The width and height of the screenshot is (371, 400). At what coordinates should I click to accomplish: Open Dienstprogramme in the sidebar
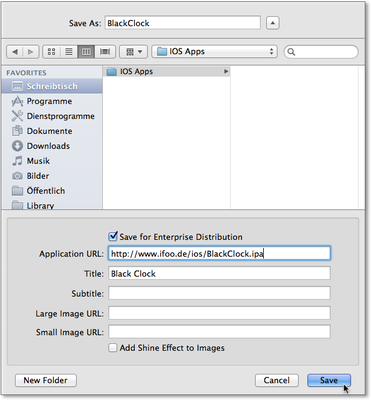(x=60, y=116)
